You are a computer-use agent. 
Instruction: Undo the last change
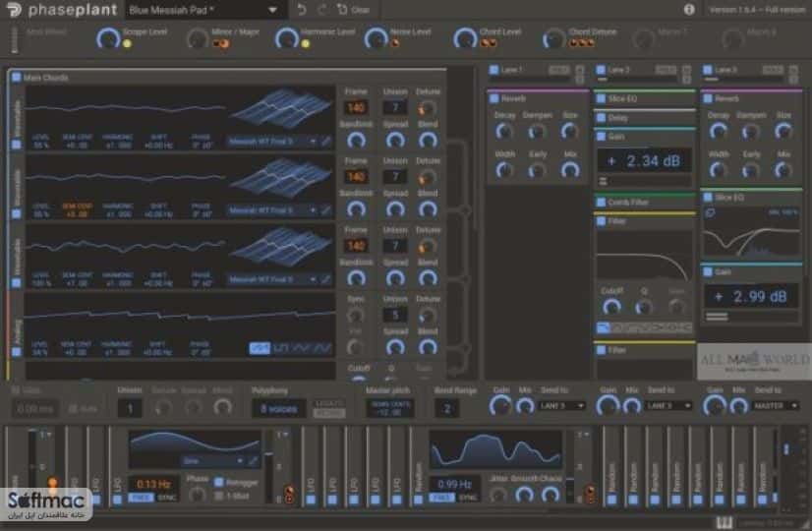[x=302, y=9]
